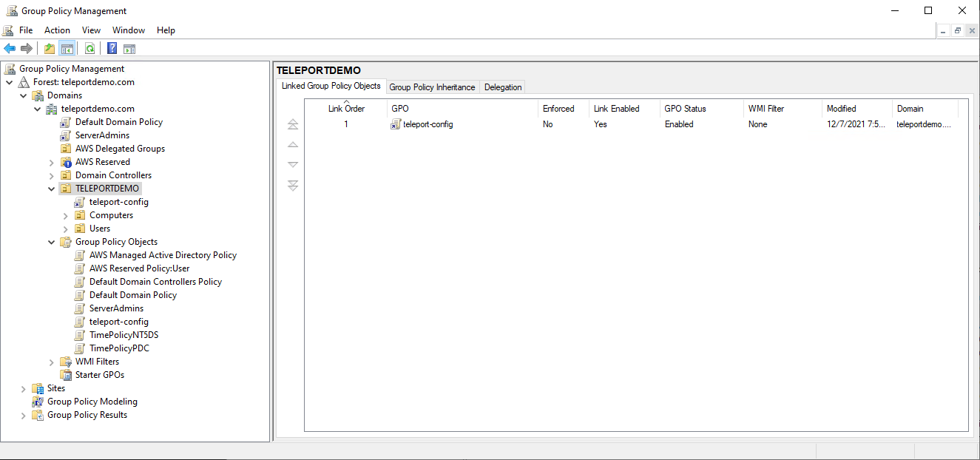
Task: Sort by the GPO Status column header
Action: click(x=685, y=109)
